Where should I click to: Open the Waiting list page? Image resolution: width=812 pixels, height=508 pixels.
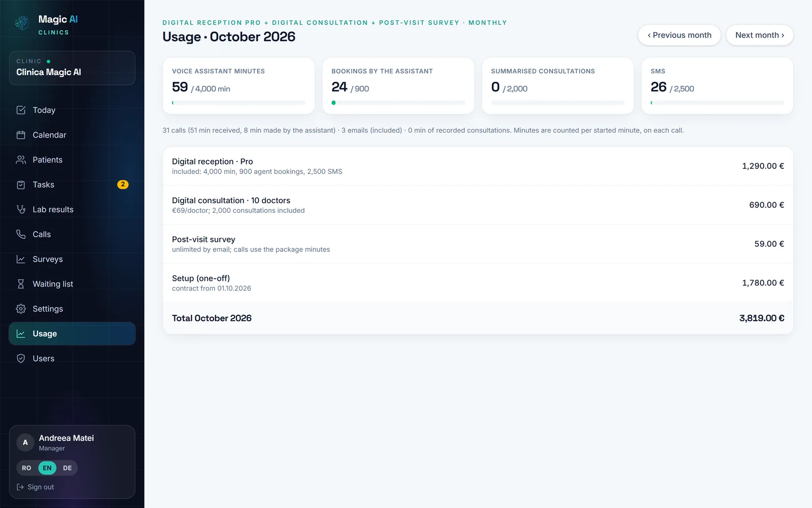pos(72,284)
